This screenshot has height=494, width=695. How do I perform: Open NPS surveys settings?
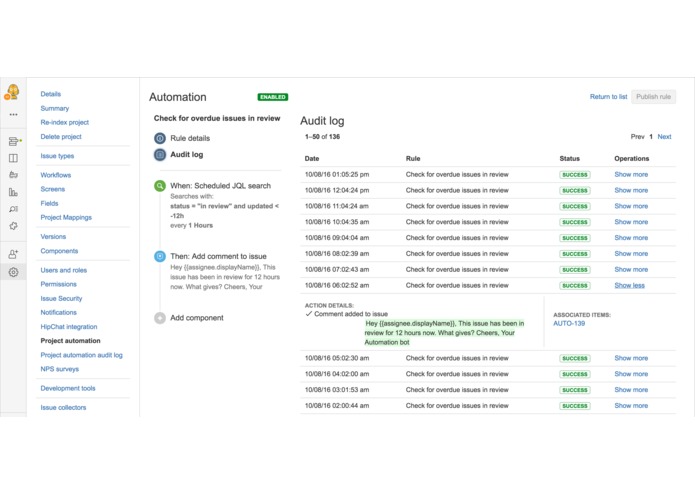(x=60, y=369)
